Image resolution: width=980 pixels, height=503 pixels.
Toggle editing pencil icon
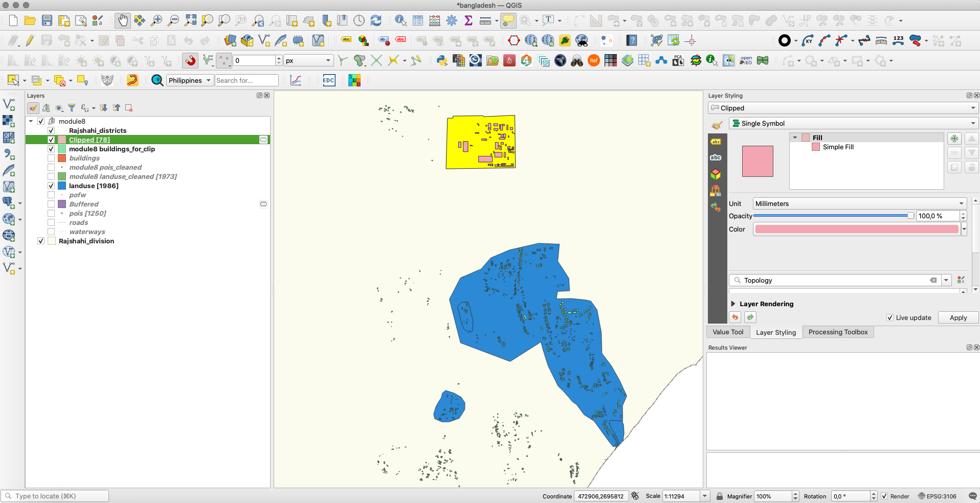pyautogui.click(x=30, y=40)
